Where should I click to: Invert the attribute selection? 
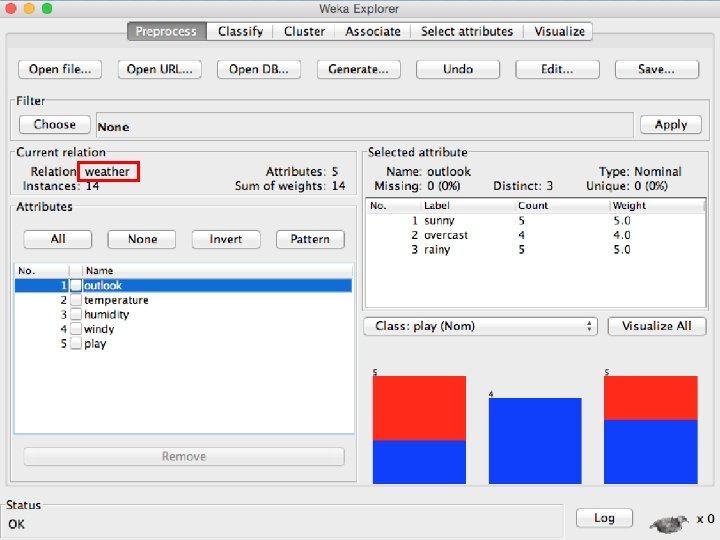[x=226, y=239]
